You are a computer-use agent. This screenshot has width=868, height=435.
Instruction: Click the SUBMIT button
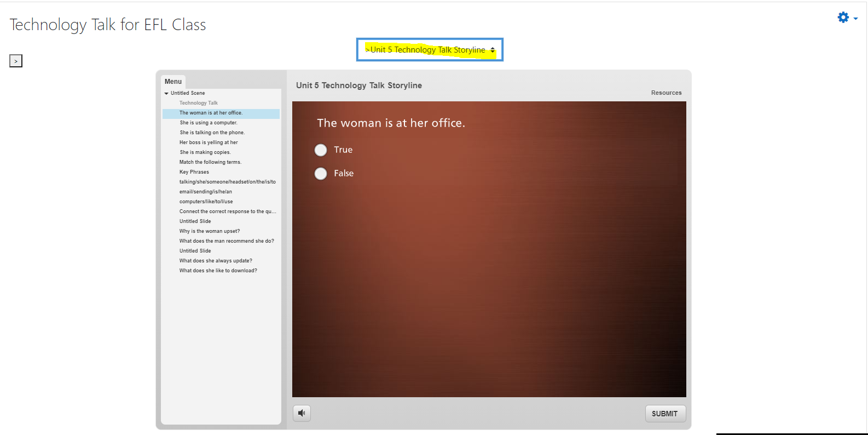(665, 414)
